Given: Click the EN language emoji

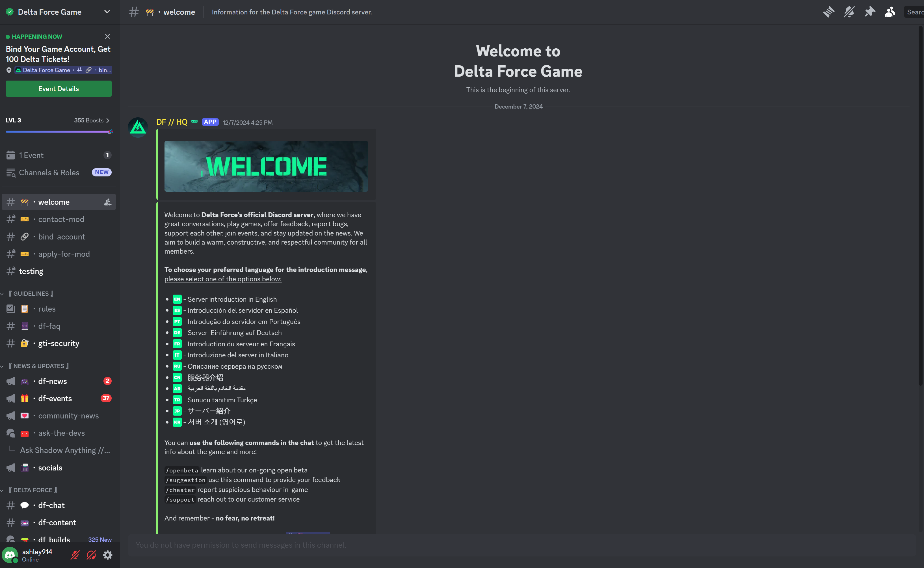Looking at the screenshot, I should coord(177,299).
